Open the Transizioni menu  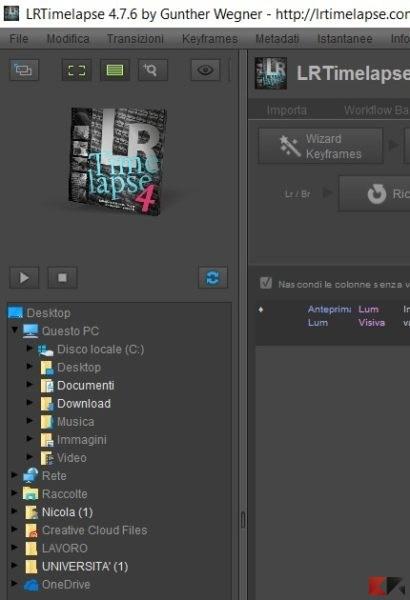coord(135,39)
